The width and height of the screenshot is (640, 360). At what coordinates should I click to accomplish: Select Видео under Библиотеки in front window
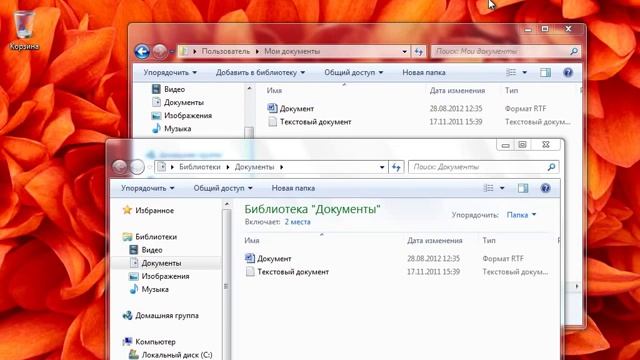[x=146, y=250]
